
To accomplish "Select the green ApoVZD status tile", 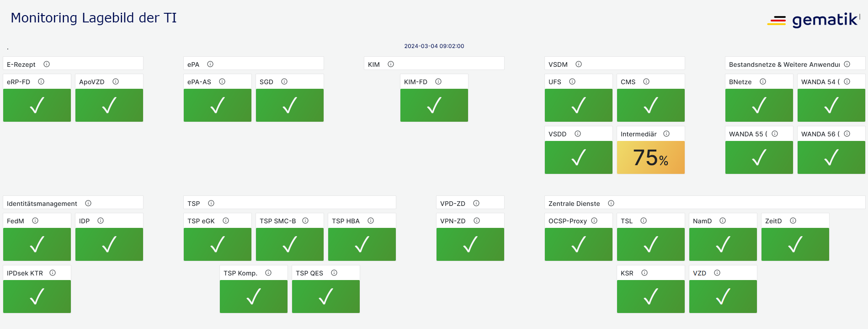I will [x=109, y=105].
